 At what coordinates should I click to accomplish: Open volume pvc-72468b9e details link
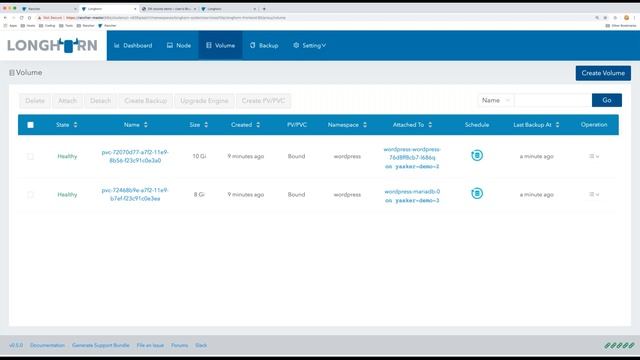pyautogui.click(x=135, y=195)
